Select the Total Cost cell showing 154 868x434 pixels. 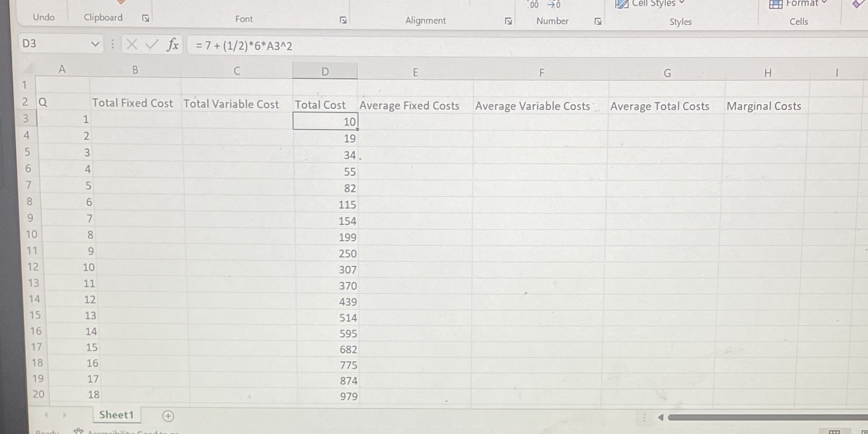(x=327, y=221)
